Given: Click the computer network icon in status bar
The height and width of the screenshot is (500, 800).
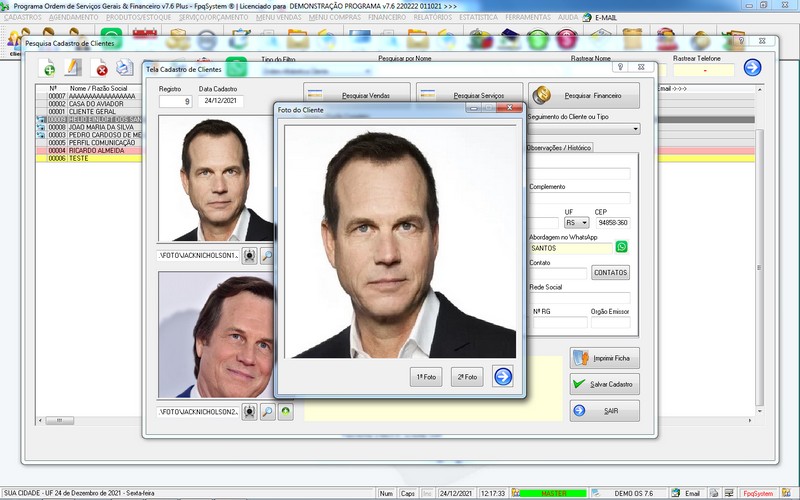Looking at the screenshot, I should 730,493.
